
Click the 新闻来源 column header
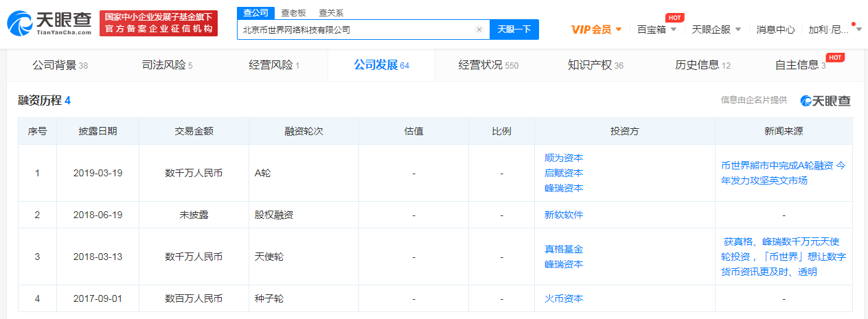coord(784,131)
